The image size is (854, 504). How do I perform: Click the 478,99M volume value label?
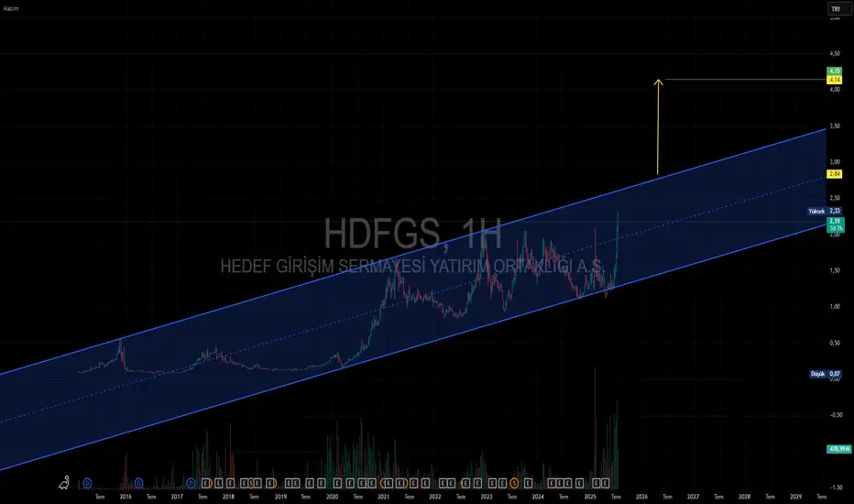pyautogui.click(x=838, y=449)
